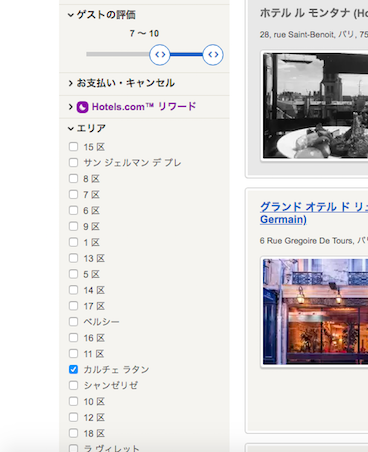Viewport: 368px width, 452px height.
Task: Check the 10 区 area checkbox
Action: (73, 401)
